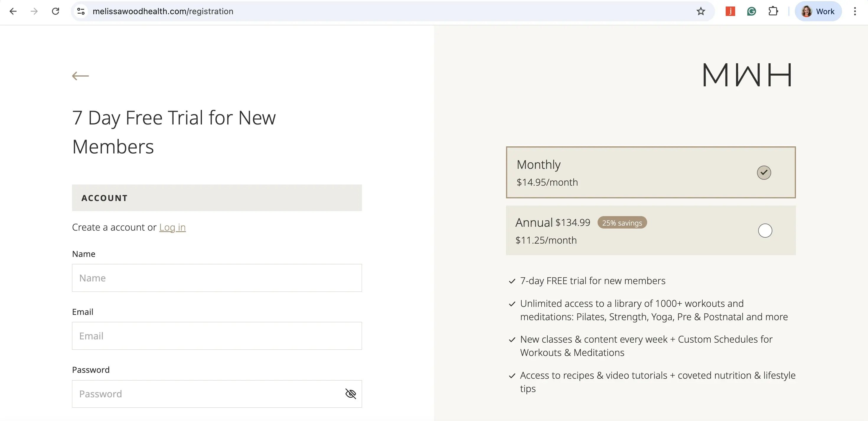Select the Annual plan radio button

click(765, 230)
